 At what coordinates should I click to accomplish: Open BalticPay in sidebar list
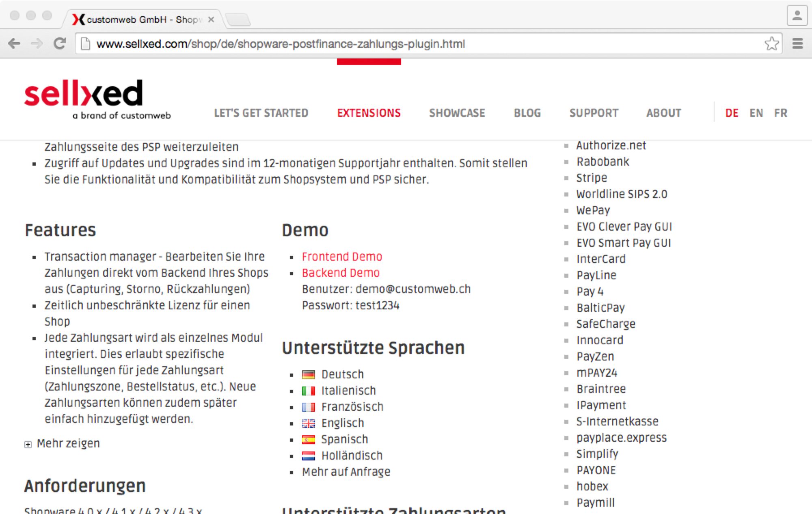point(600,308)
